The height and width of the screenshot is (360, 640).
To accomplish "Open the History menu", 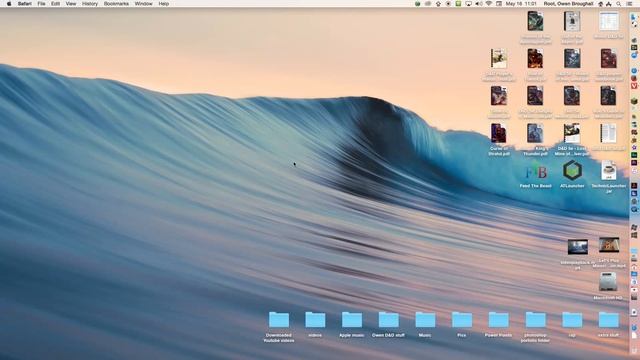I will pos(90,4).
